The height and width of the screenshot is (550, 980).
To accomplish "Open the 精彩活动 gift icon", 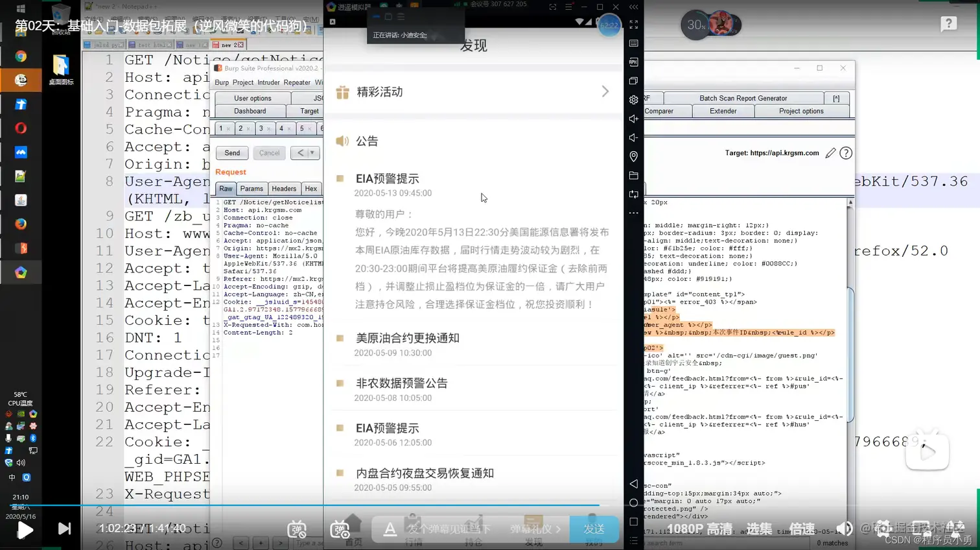I will click(x=342, y=92).
